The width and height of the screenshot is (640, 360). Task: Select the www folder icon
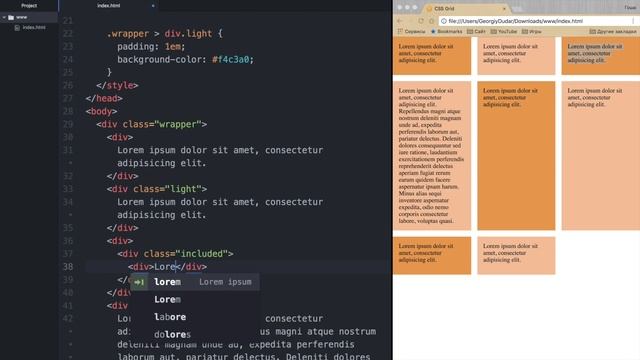pyautogui.click(x=11, y=18)
